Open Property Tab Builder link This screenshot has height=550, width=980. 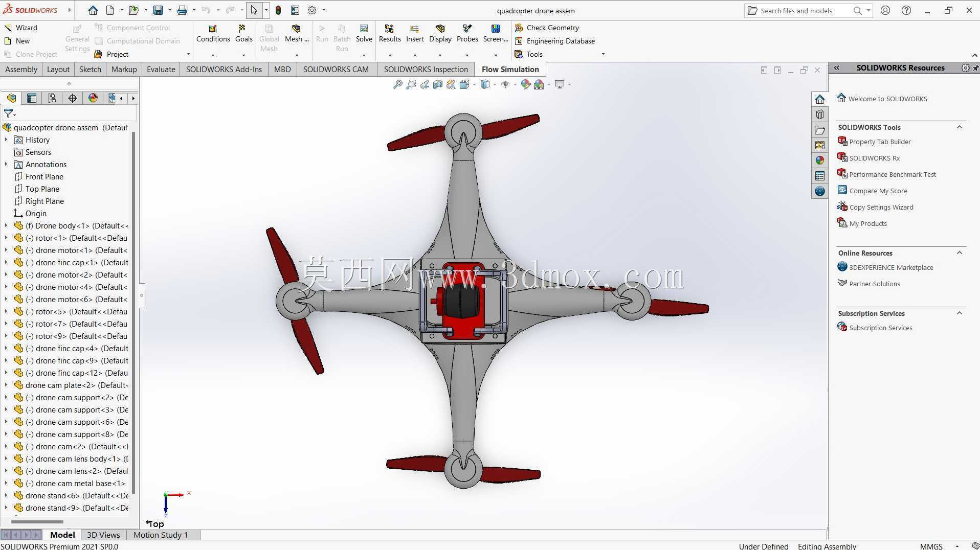point(880,142)
